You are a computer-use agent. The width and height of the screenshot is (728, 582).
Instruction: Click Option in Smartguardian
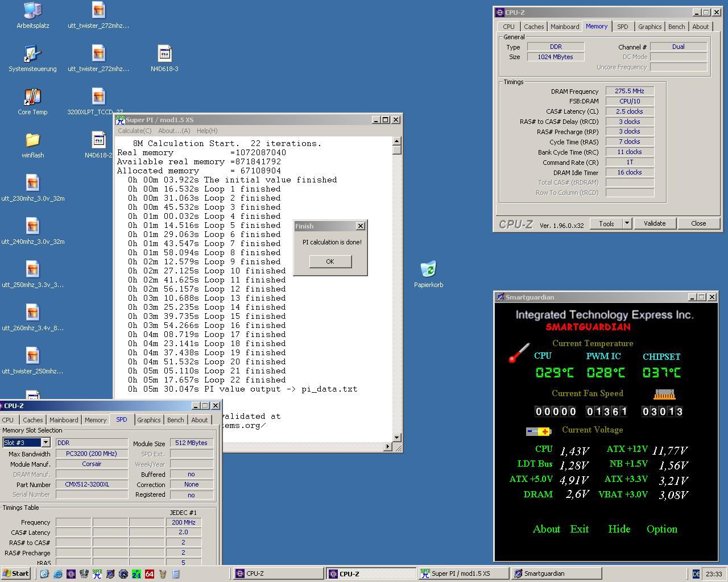click(x=661, y=529)
